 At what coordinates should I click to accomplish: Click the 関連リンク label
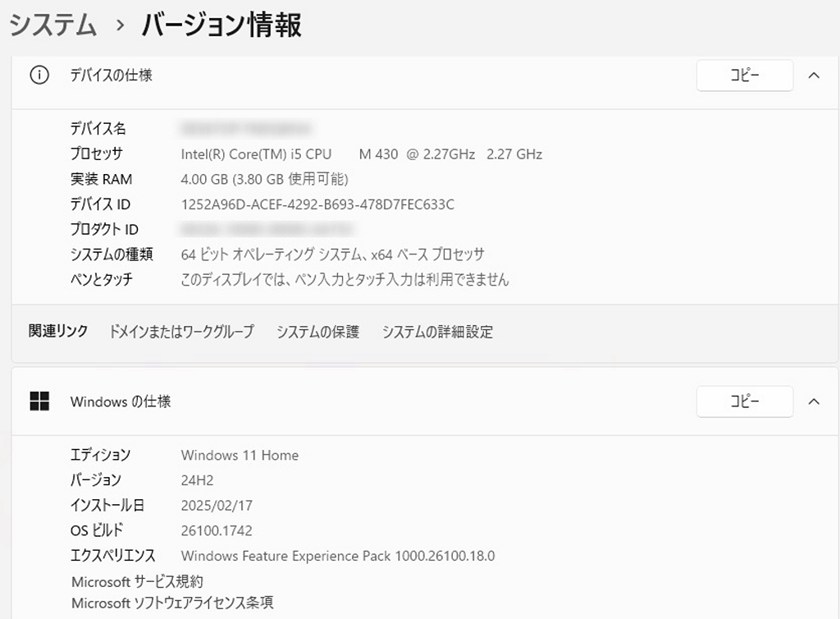(58, 331)
